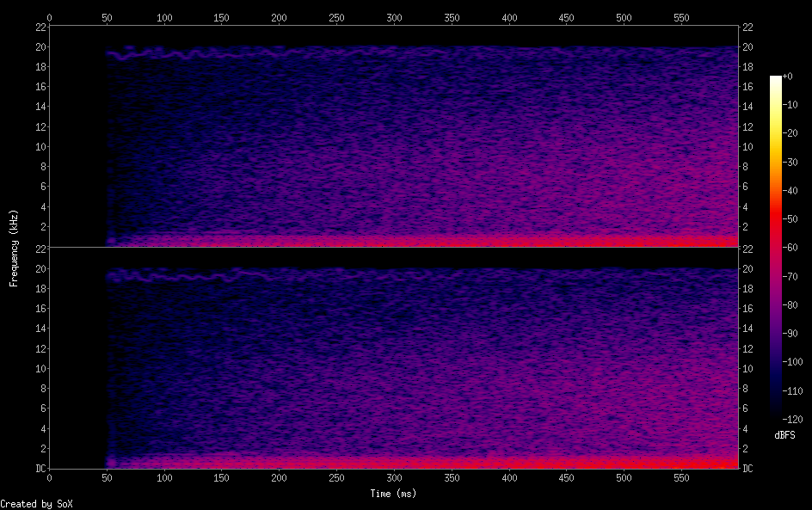
Task: Select the "-120" color scale label
Action: 793,420
